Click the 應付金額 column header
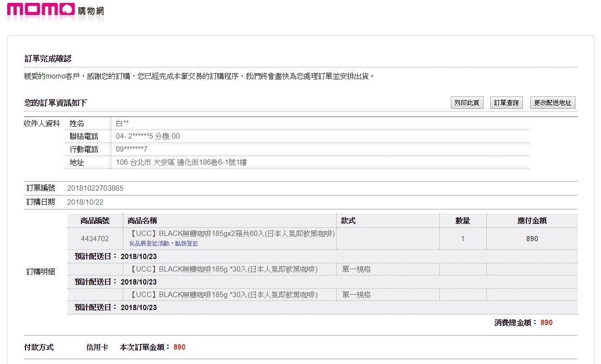The image size is (601, 364). click(532, 221)
